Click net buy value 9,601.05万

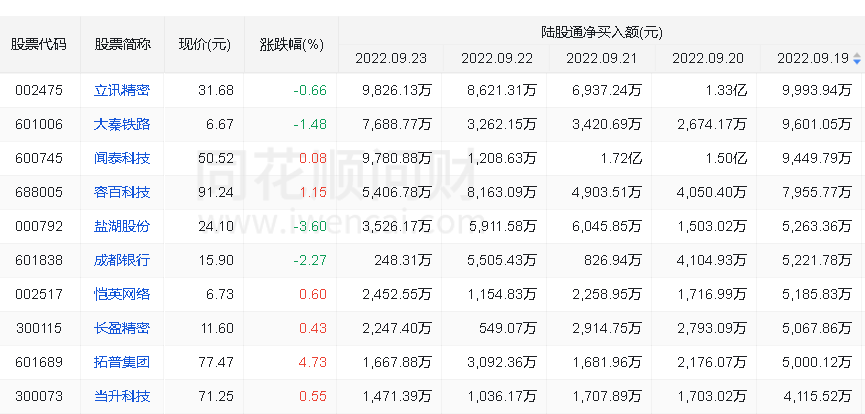[817, 124]
